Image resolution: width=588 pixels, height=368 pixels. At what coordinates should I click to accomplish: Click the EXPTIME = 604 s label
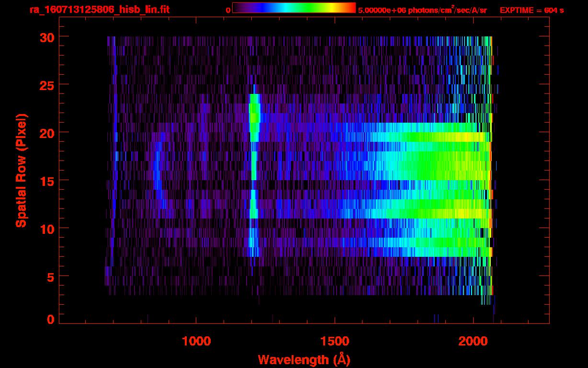531,10
